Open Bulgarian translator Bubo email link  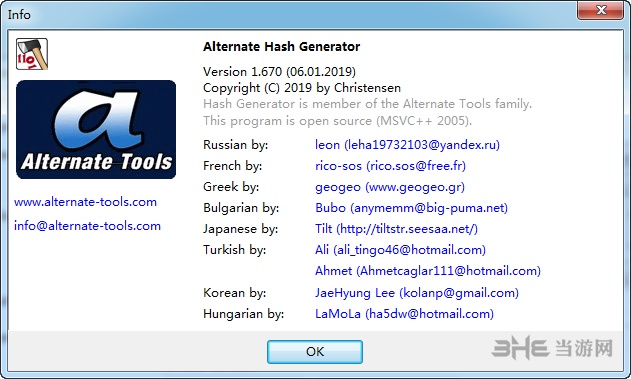pos(411,208)
